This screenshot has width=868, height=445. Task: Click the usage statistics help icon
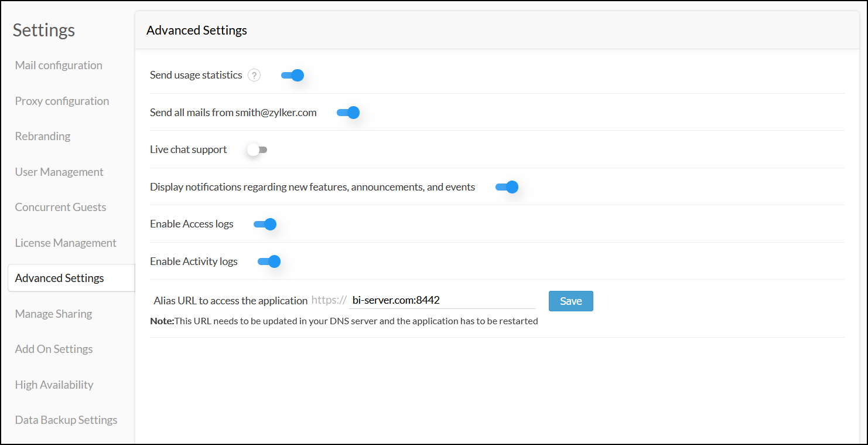point(254,75)
